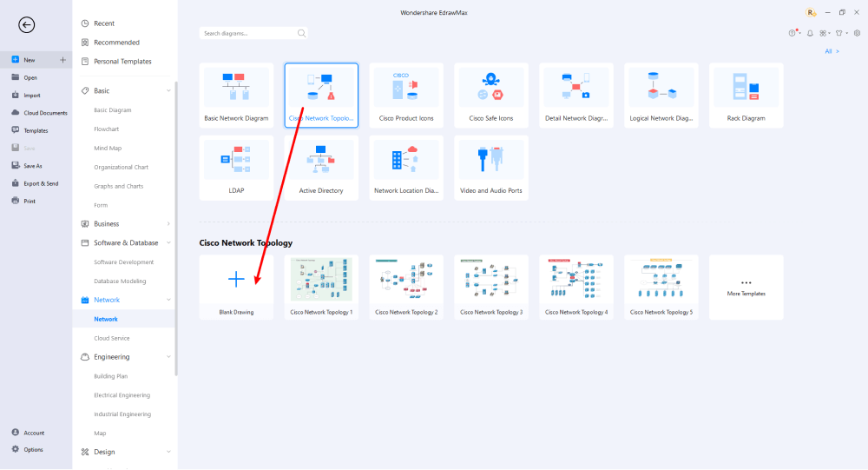
Task: Collapse Software & Database chevron
Action: tap(168, 242)
